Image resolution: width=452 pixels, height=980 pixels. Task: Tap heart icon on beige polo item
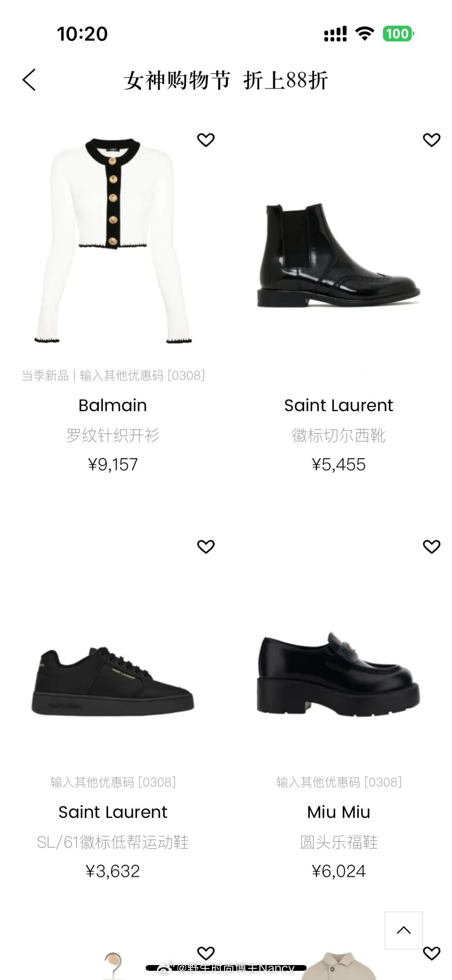[431, 953]
